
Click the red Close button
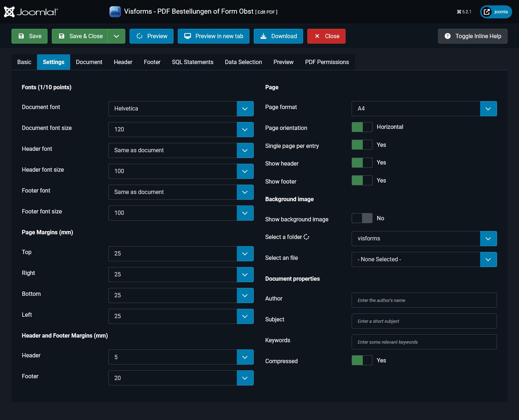(326, 36)
